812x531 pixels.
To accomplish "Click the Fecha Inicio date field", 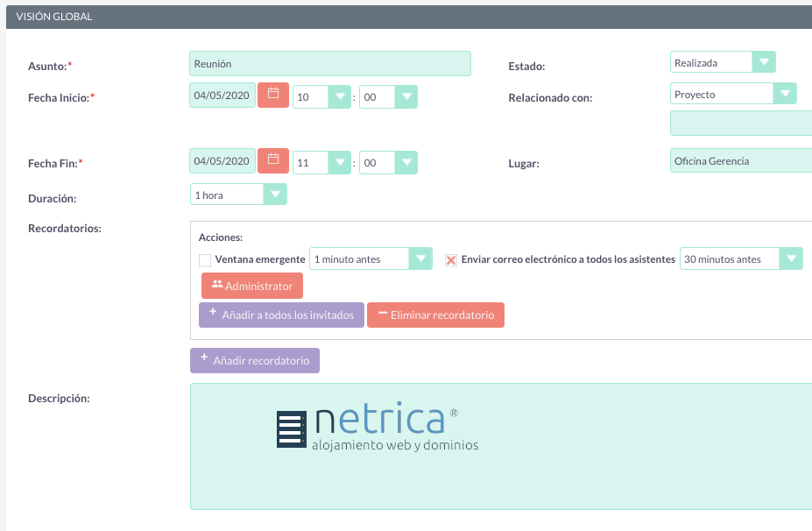I will 222,96.
